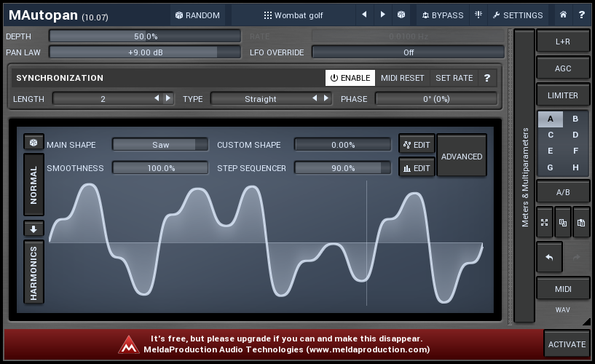
Task: Click the down arrow between NORMAL and HARMONICS
Action: point(34,229)
